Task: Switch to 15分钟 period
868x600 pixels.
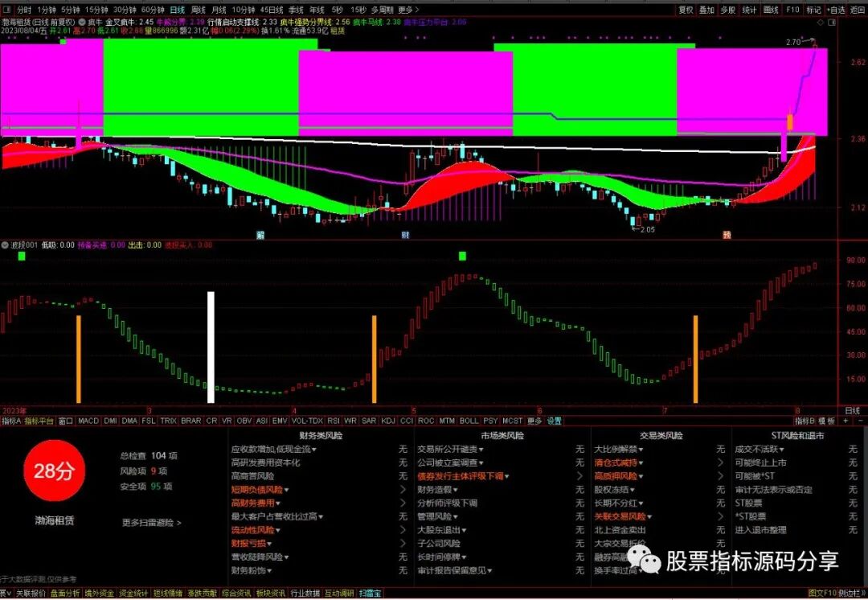Action: [97, 10]
